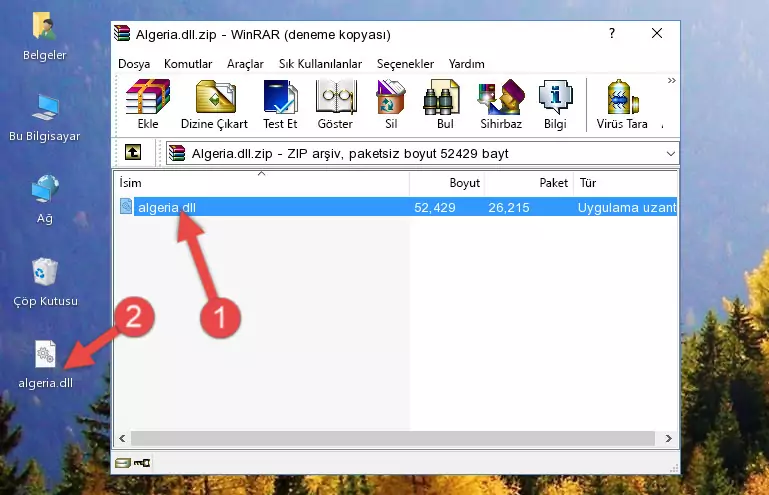Go up one folder level
The image size is (769, 495).
click(133, 153)
